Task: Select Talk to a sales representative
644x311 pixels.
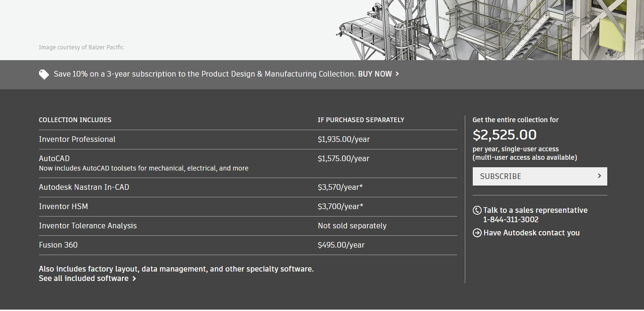Action: click(x=535, y=210)
